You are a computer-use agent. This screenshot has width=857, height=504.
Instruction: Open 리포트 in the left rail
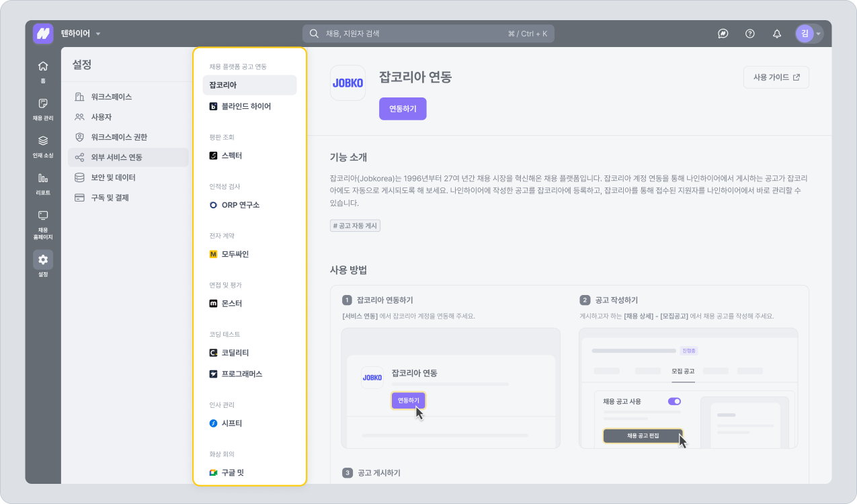(43, 183)
